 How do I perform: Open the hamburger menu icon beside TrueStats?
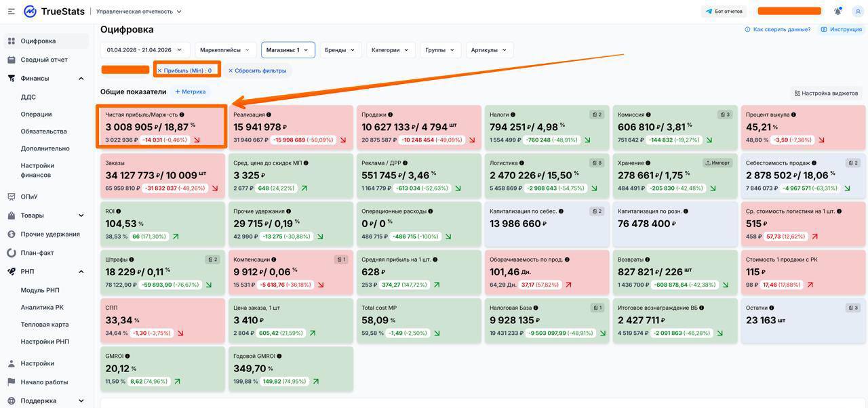pyautogui.click(x=11, y=12)
